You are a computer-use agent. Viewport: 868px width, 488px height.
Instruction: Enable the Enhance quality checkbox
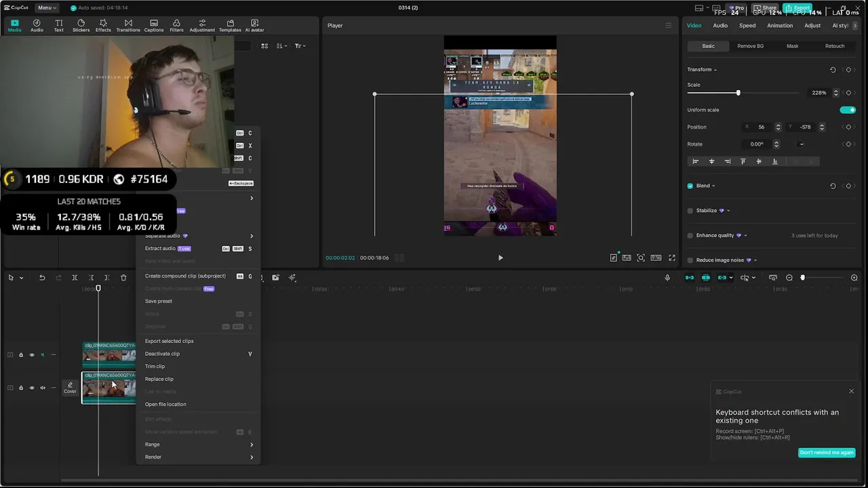coord(690,236)
